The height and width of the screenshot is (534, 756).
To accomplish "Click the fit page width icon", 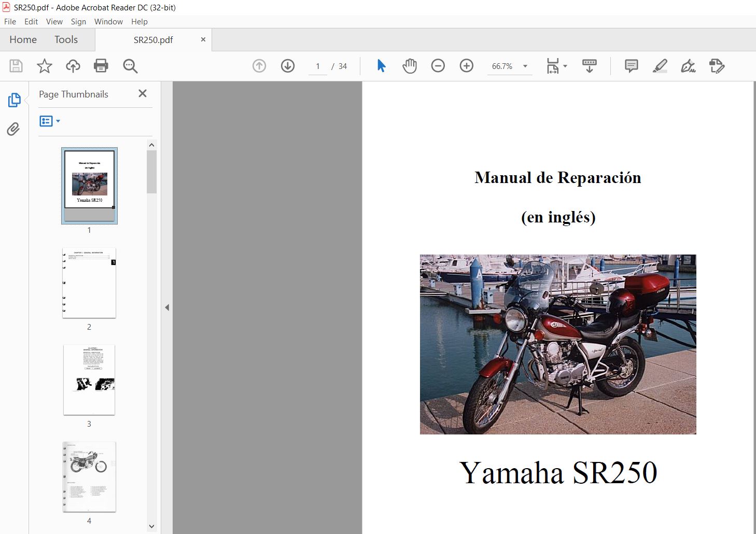I will tap(553, 66).
